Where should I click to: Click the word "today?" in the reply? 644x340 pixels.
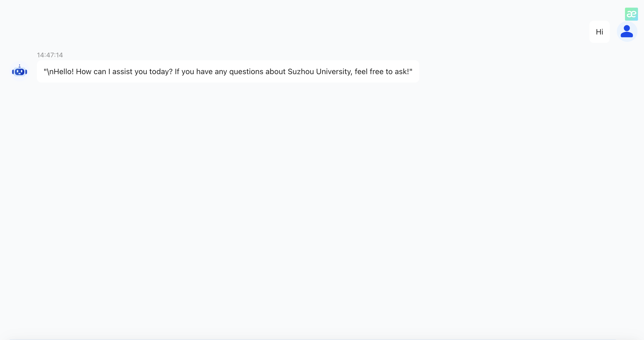tap(161, 71)
